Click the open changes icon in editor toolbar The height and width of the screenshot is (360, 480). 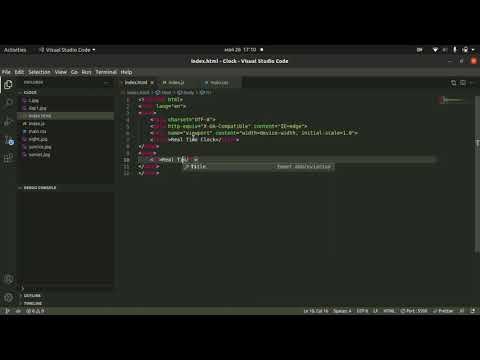[453, 83]
